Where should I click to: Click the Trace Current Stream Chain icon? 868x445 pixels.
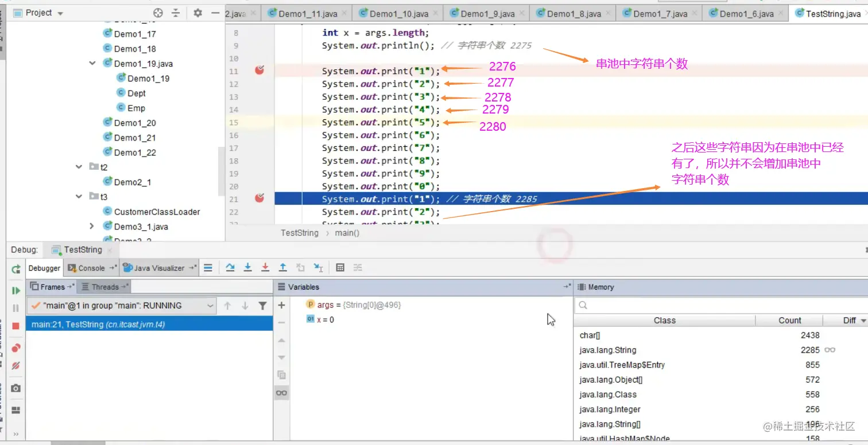(x=358, y=268)
